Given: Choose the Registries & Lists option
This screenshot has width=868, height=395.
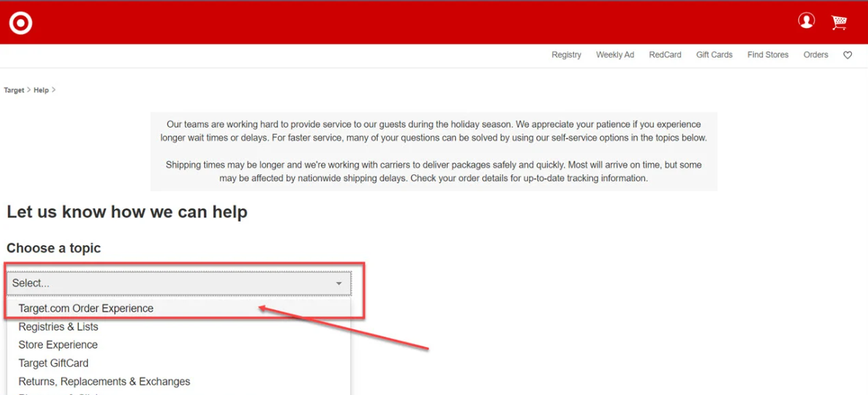Looking at the screenshot, I should pos(178,327).
